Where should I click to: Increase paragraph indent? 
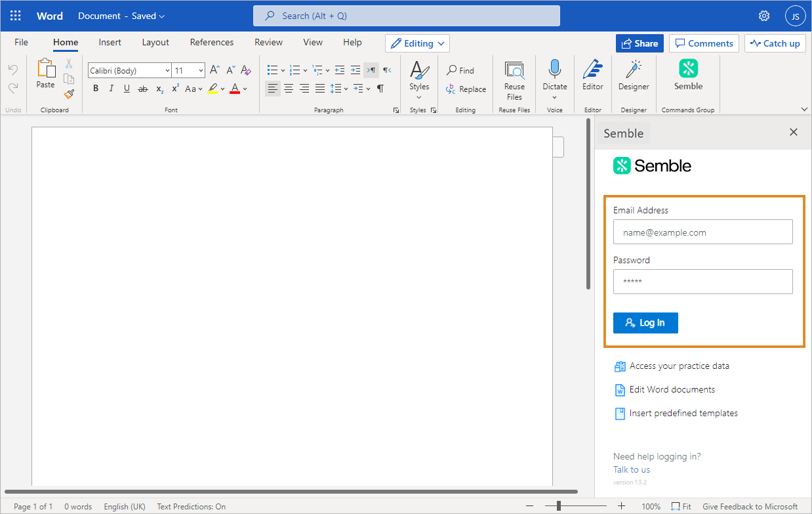[x=355, y=70]
